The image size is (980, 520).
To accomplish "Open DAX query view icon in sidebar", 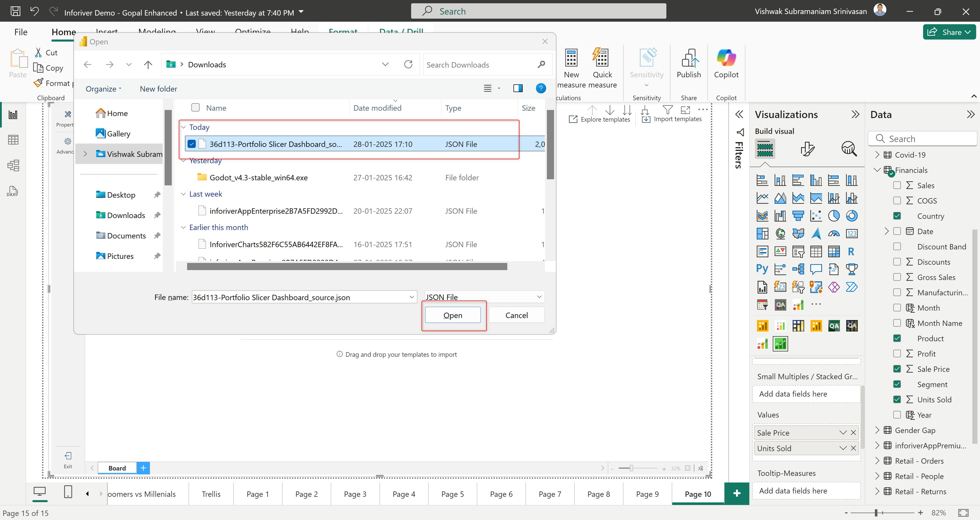I will click(x=12, y=191).
